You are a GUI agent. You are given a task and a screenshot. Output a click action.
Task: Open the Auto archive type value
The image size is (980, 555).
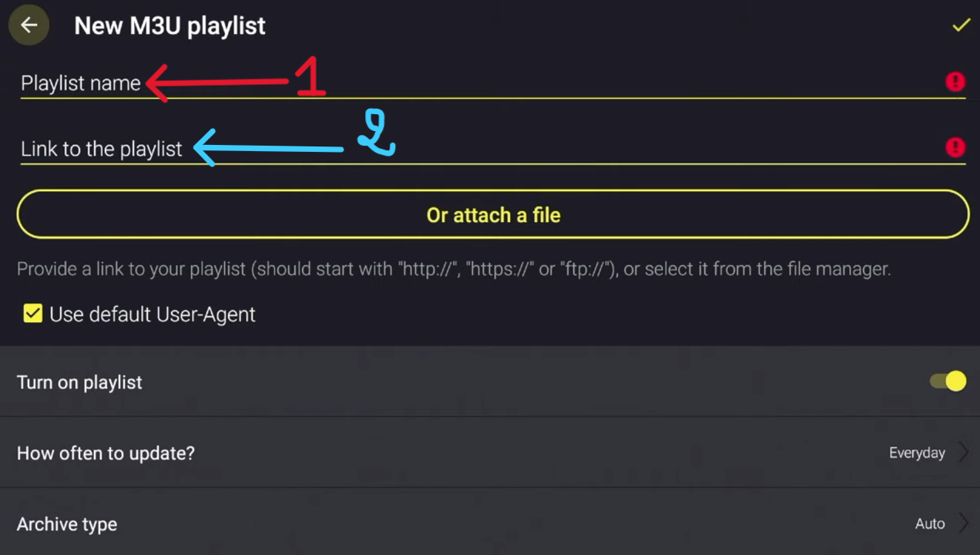click(x=930, y=524)
